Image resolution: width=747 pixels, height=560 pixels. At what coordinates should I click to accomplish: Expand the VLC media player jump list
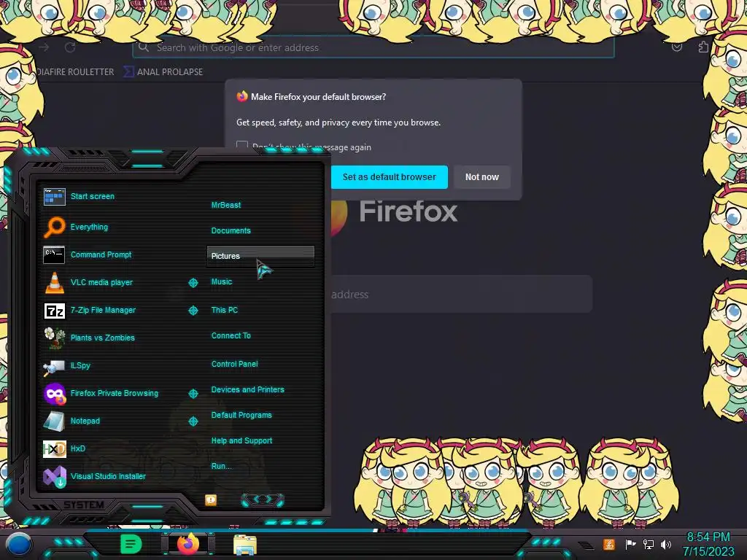pos(193,283)
